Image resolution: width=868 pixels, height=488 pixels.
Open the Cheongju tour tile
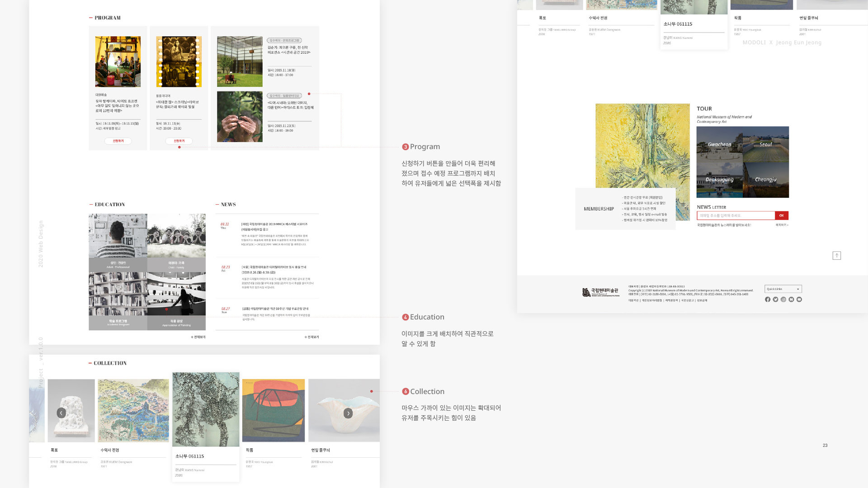[x=766, y=180]
